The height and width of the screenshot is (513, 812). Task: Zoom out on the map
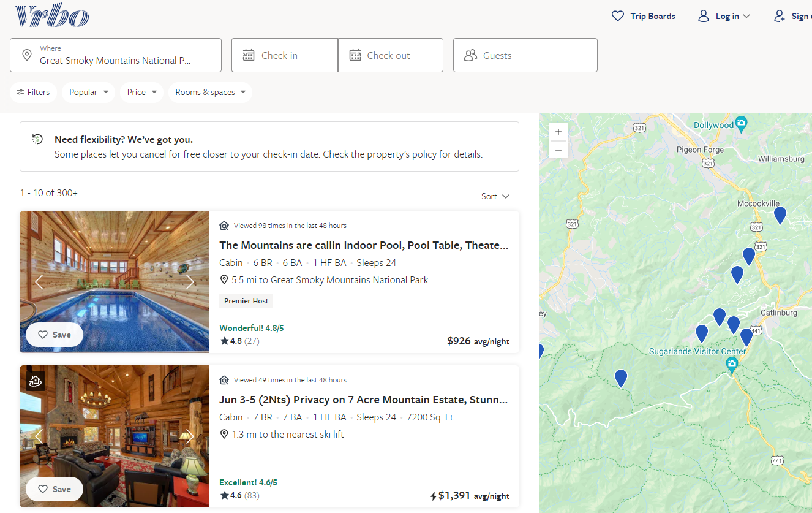[558, 150]
